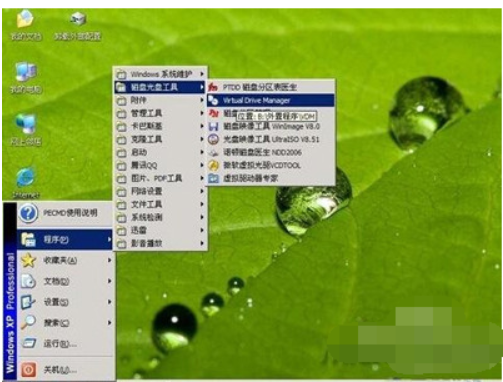
Task: Click the 诺顿磁盘医生 NDD2006 icon
Action: click(x=213, y=152)
